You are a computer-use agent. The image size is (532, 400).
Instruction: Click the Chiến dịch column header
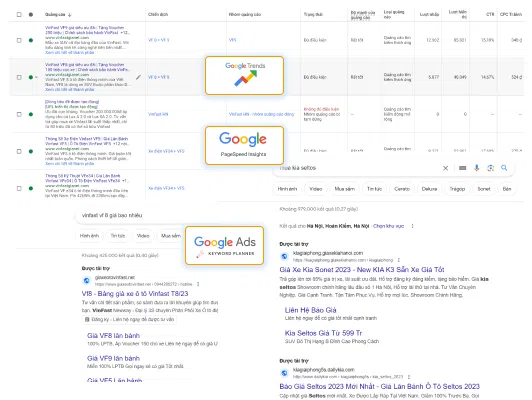tap(158, 15)
